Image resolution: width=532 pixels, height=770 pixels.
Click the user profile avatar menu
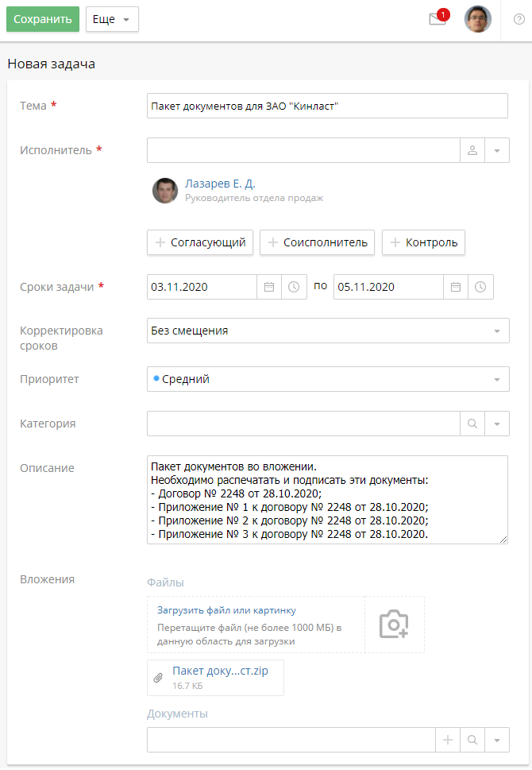[478, 20]
